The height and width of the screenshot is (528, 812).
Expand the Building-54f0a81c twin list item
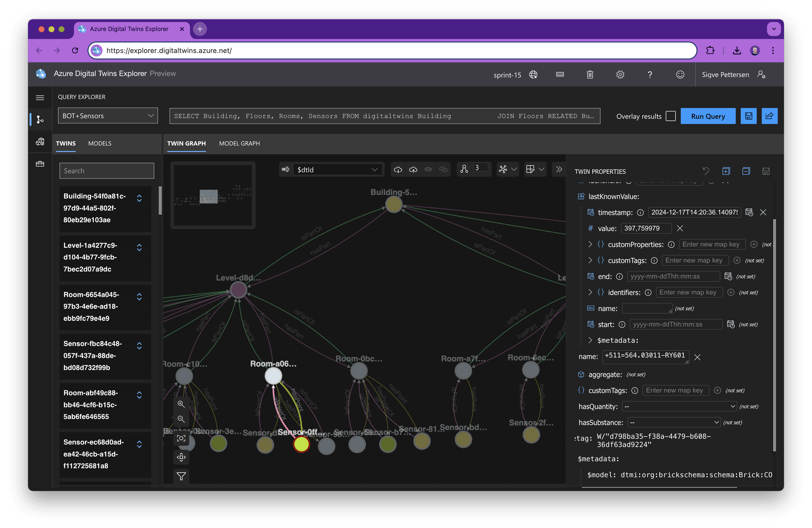click(139, 198)
